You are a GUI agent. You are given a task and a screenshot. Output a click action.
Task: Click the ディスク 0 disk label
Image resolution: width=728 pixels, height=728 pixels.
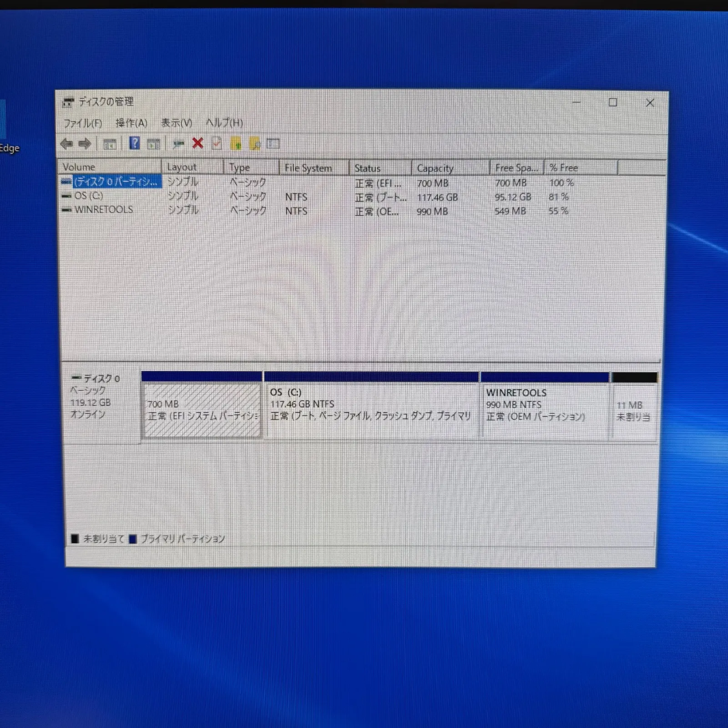pyautogui.click(x=101, y=379)
